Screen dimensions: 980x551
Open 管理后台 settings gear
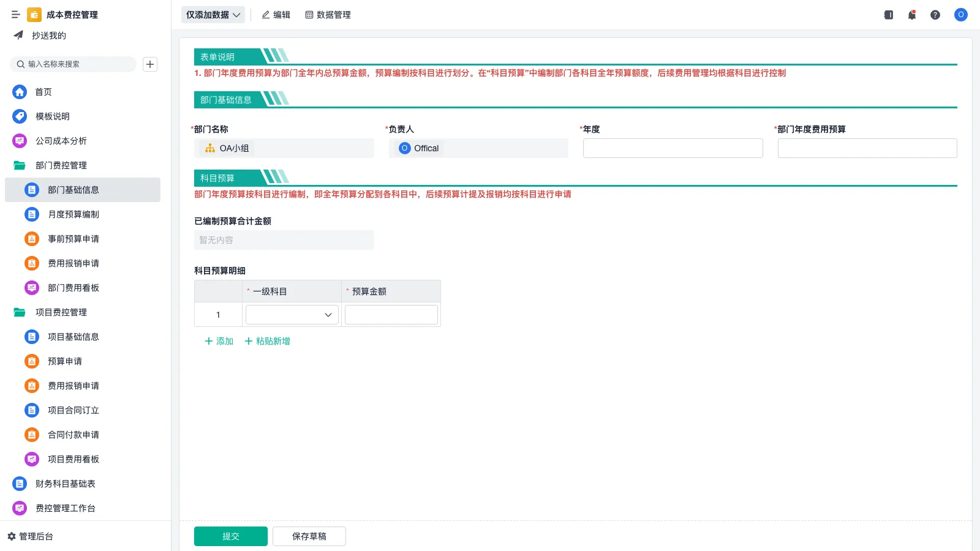pyautogui.click(x=11, y=536)
